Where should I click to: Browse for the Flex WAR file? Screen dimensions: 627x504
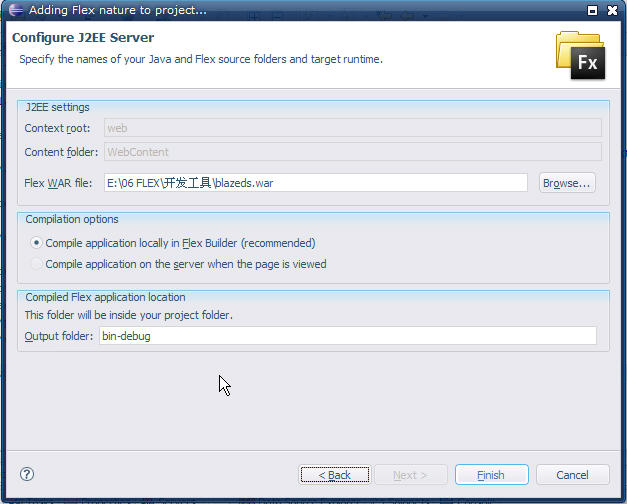(567, 183)
